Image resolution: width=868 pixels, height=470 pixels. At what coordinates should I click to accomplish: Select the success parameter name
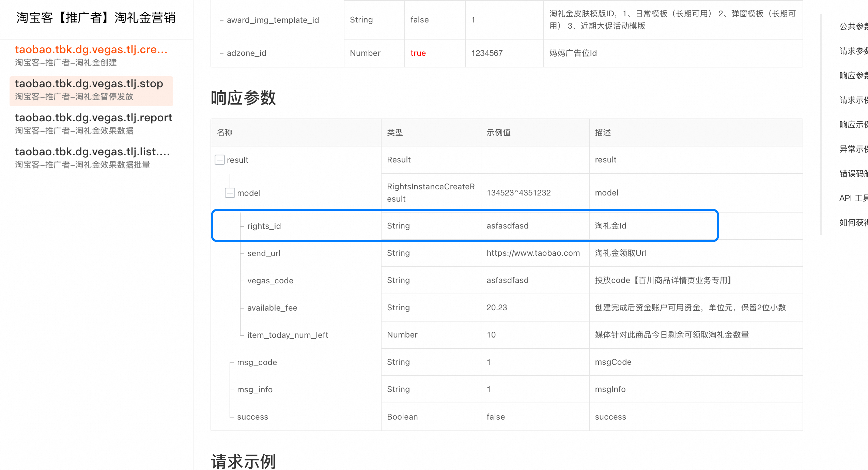[x=252, y=417]
